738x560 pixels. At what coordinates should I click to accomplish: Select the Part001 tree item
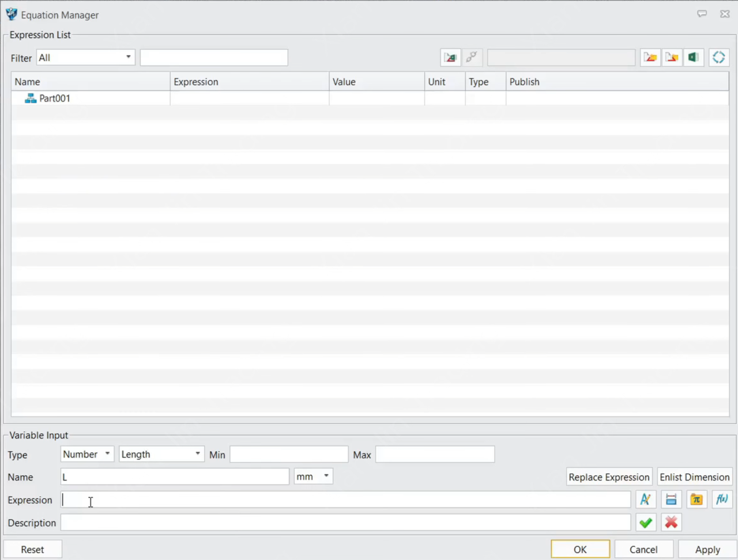(54, 99)
